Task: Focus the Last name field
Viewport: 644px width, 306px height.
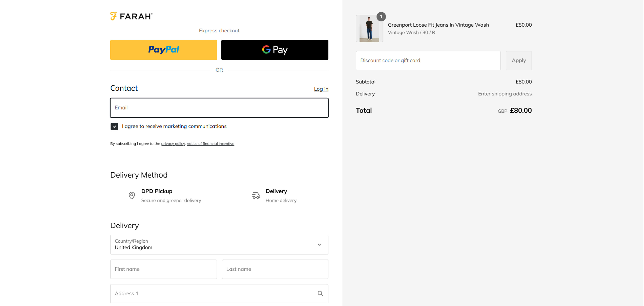Action: click(x=275, y=269)
